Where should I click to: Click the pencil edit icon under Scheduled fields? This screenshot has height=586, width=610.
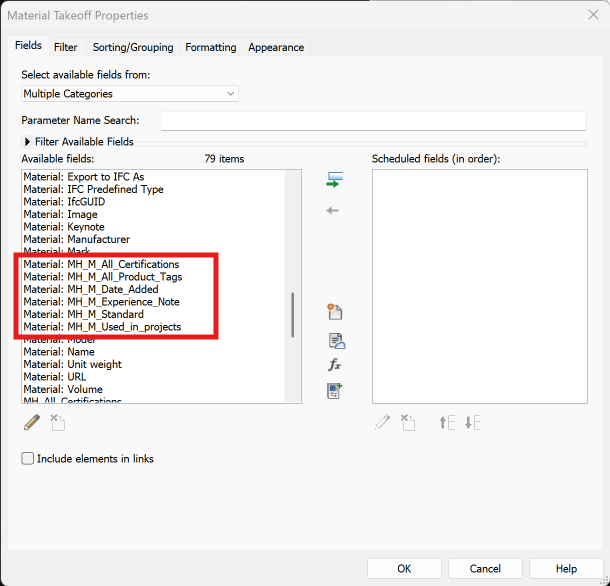click(382, 422)
